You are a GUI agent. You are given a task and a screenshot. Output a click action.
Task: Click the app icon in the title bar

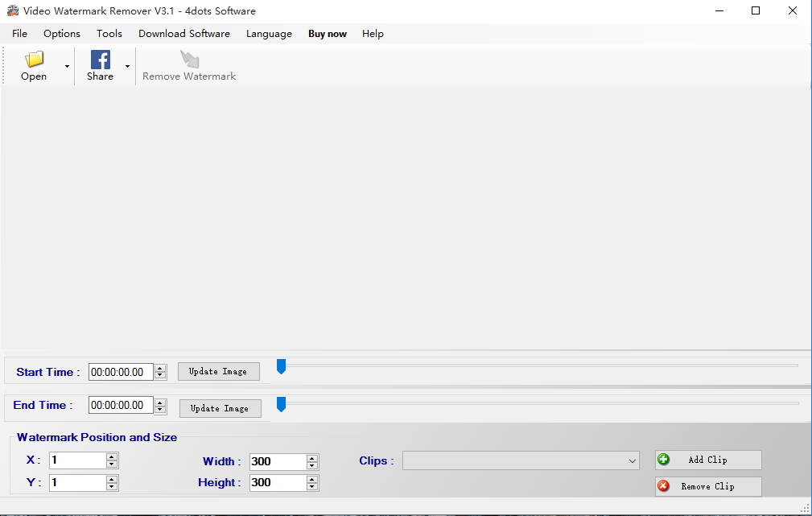point(12,10)
